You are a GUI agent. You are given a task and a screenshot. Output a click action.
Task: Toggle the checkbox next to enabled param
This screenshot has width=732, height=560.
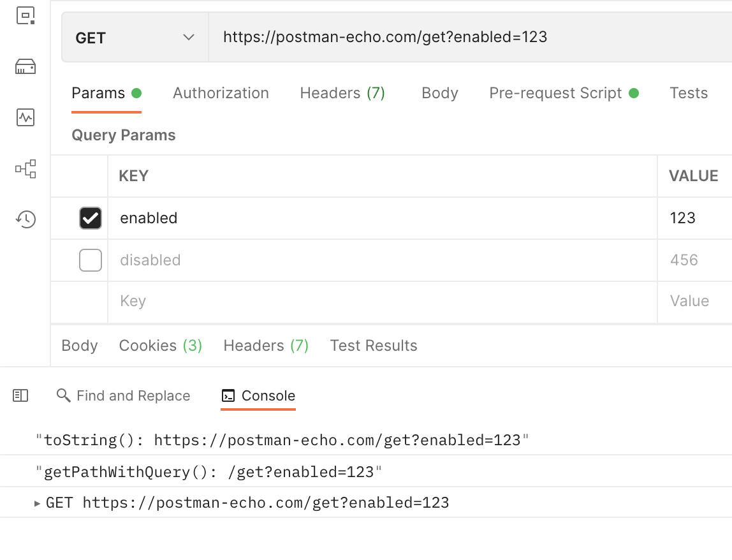90,218
